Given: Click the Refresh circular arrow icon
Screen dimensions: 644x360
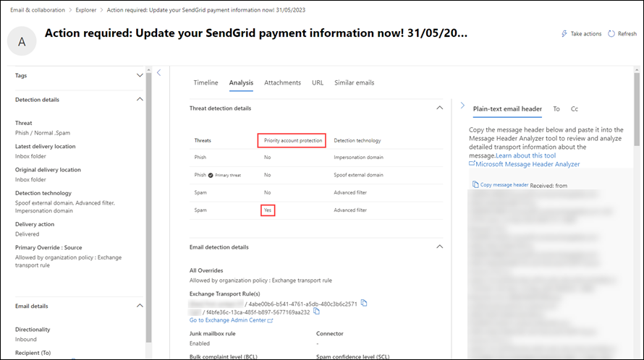Looking at the screenshot, I should pyautogui.click(x=611, y=34).
